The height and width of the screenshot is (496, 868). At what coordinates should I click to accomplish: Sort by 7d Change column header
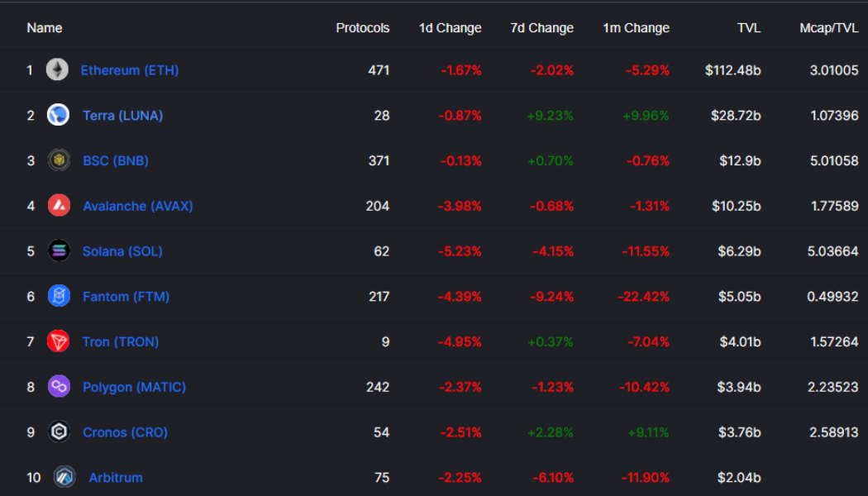(541, 28)
